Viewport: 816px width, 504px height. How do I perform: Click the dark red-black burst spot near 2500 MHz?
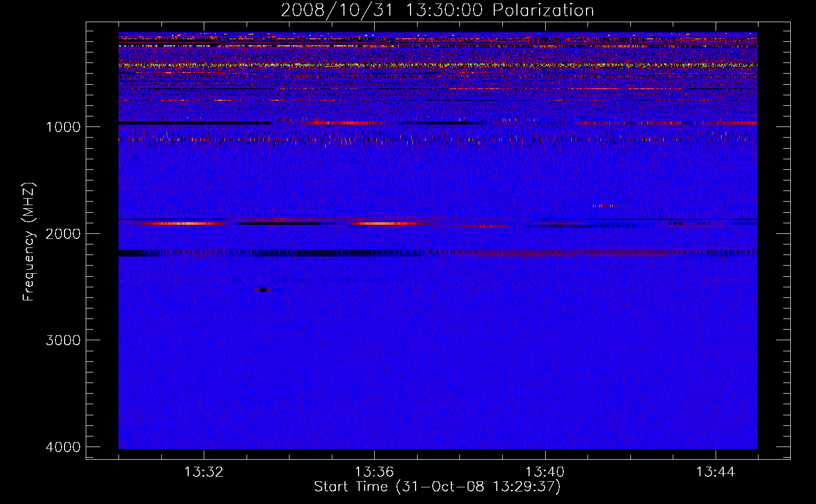(x=263, y=290)
